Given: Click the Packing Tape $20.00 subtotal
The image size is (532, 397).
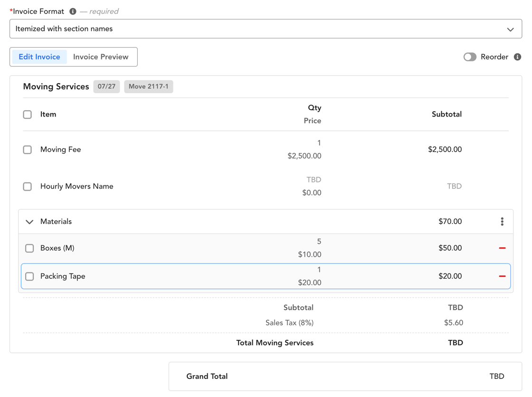Looking at the screenshot, I should [x=450, y=276].
